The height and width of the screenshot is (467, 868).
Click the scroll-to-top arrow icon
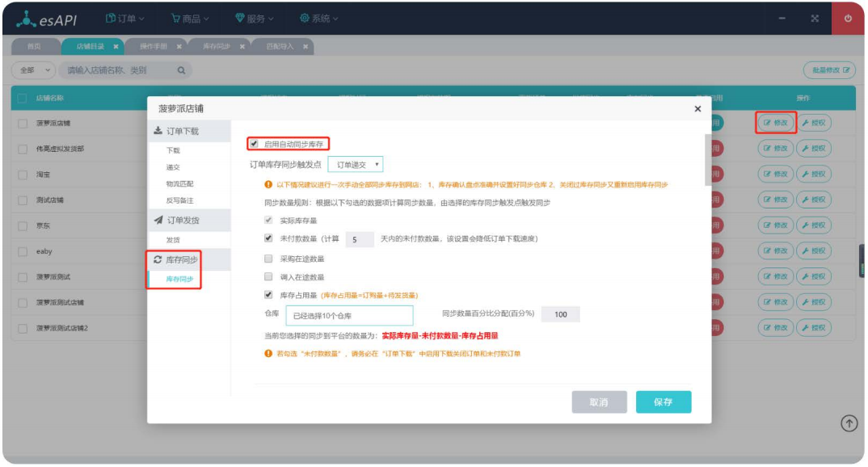tap(849, 423)
